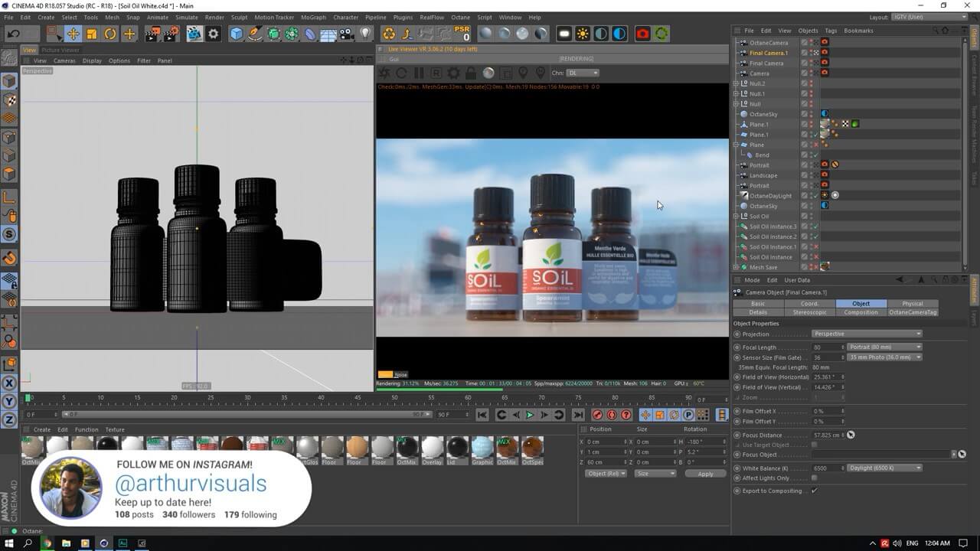Pause the Octane Live Viewer rendering
The width and height of the screenshot is (980, 551).
tap(418, 73)
